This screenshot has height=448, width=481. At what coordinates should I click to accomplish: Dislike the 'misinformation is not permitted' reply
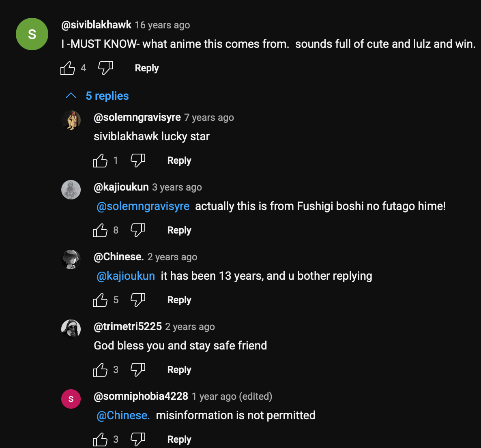(138, 439)
